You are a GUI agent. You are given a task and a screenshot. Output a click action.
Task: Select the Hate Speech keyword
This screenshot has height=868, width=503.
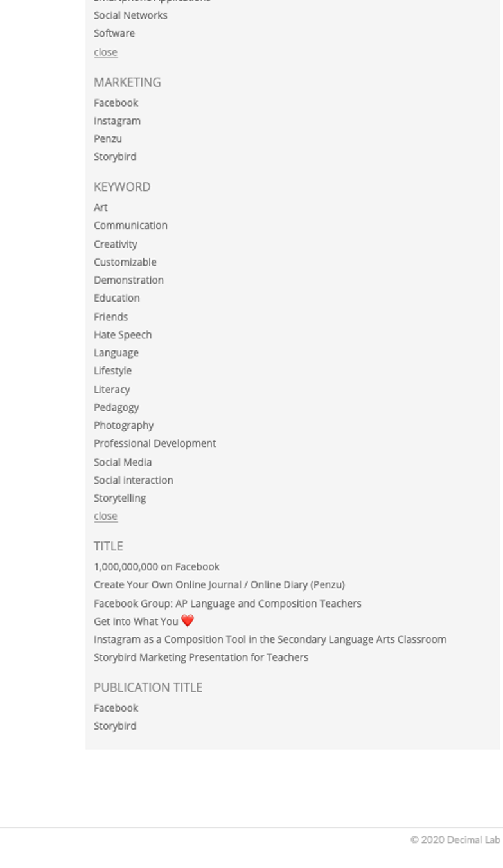[123, 335]
